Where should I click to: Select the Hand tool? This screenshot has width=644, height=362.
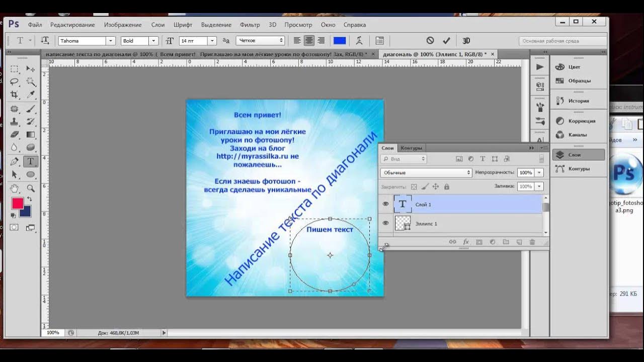(x=15, y=188)
